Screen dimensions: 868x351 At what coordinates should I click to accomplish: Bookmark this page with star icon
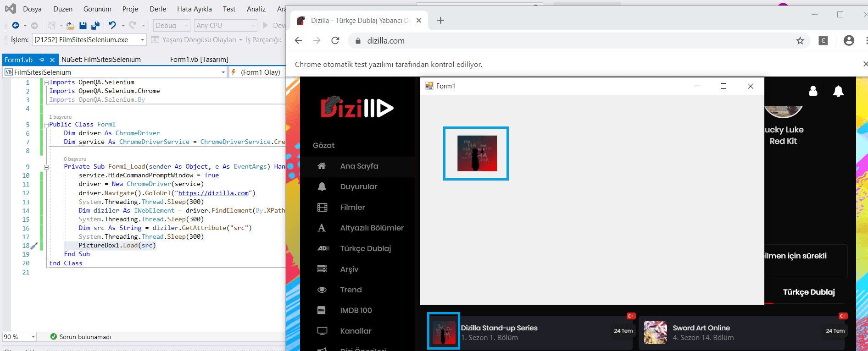(800, 41)
